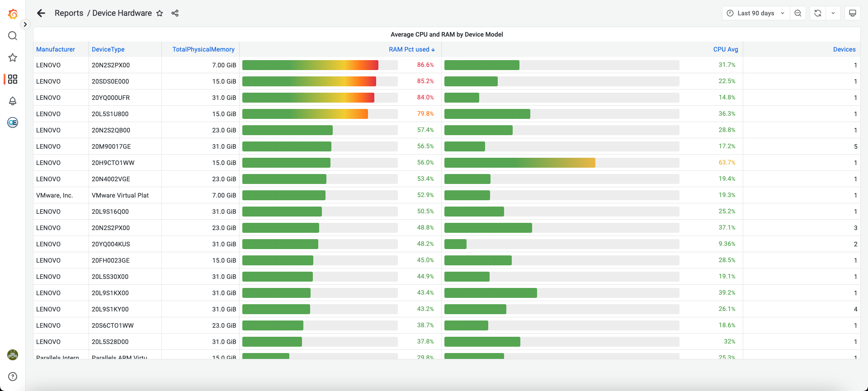
Task: Open the refresh interval dropdown
Action: pyautogui.click(x=833, y=13)
